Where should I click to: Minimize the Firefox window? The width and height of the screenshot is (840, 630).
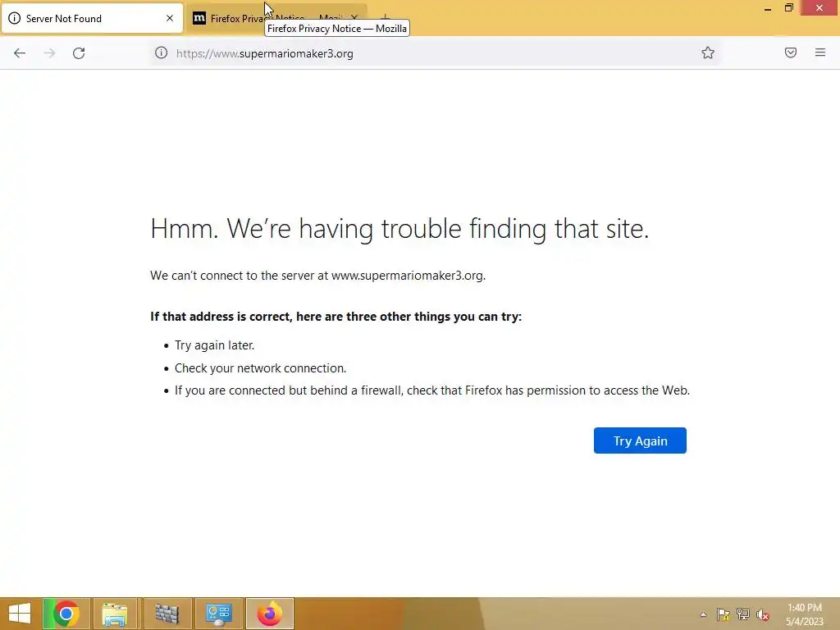point(768,8)
